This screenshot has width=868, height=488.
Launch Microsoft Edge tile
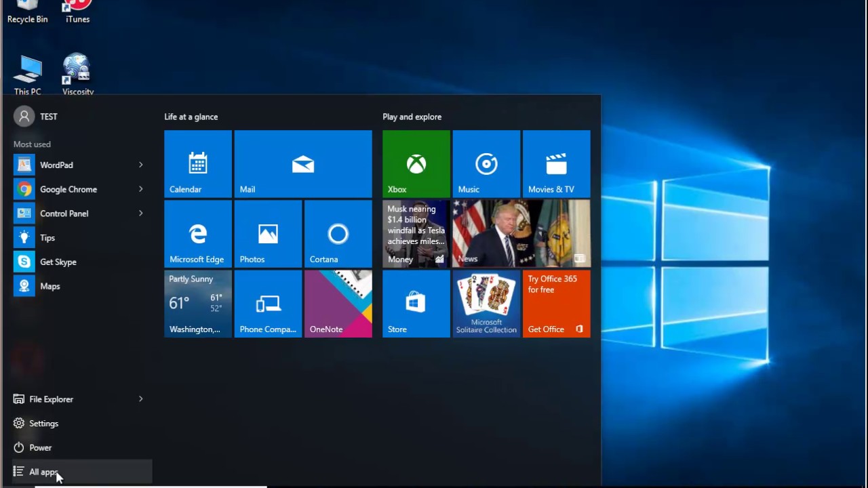click(x=198, y=234)
